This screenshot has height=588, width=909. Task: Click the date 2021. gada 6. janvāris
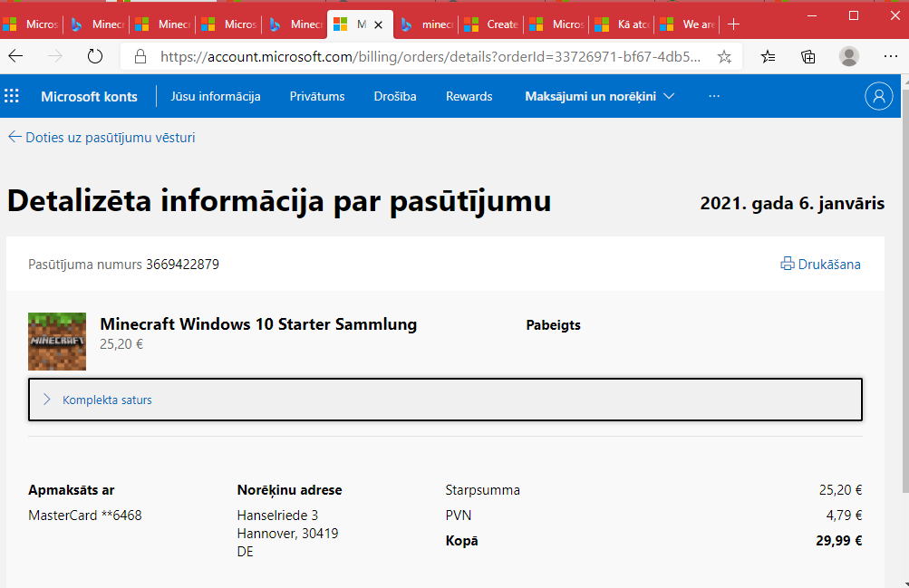coord(792,203)
